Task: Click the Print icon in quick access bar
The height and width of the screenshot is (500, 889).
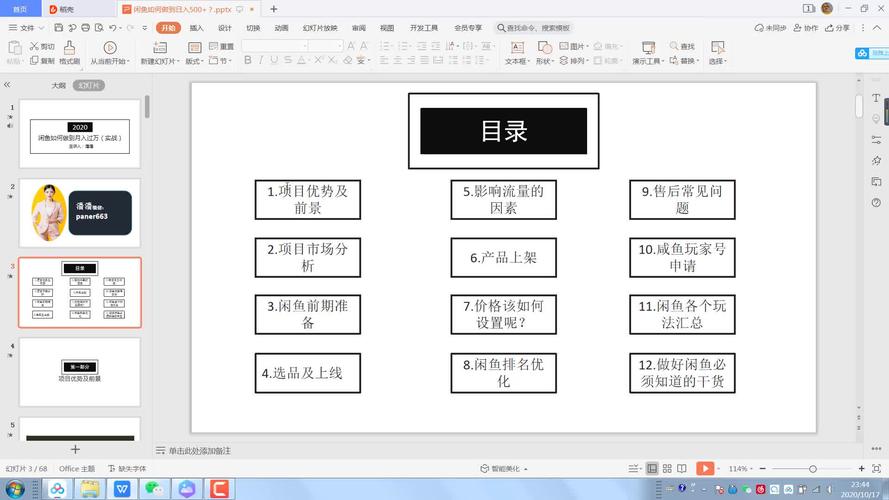Action: (86, 27)
